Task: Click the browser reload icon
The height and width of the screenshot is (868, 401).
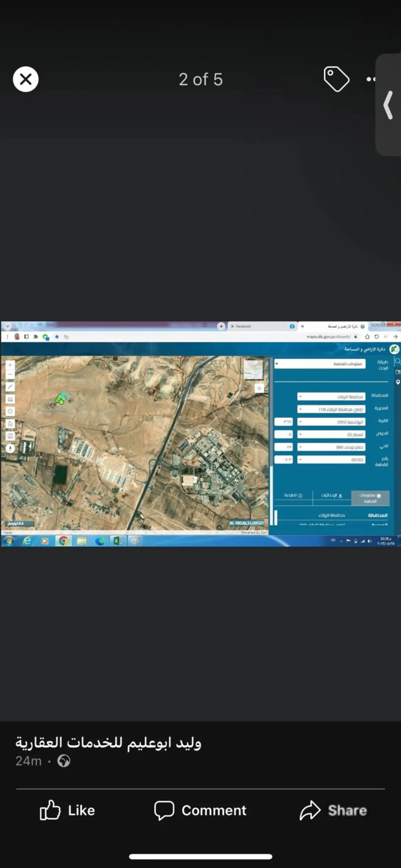Action: 376,337
